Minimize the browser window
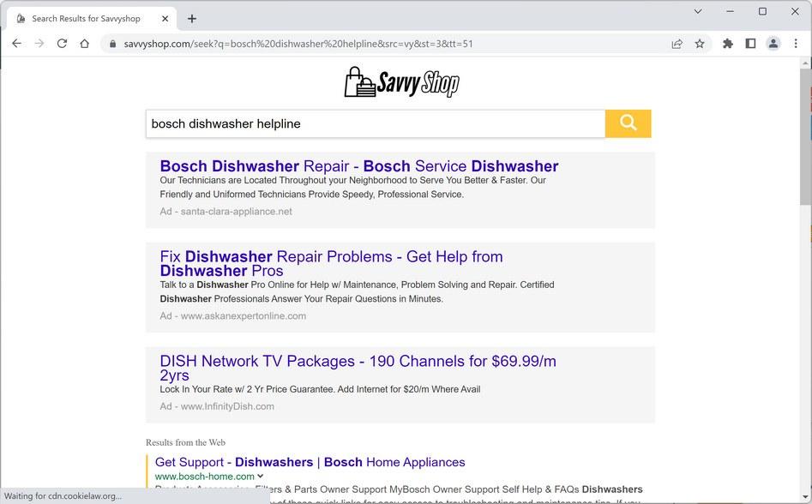812x504 pixels. point(731,11)
